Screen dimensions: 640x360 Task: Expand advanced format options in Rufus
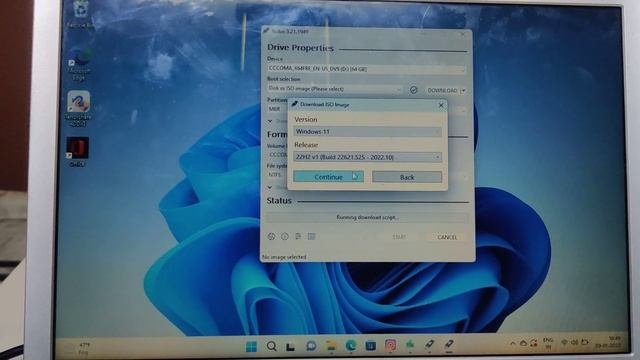(x=270, y=187)
